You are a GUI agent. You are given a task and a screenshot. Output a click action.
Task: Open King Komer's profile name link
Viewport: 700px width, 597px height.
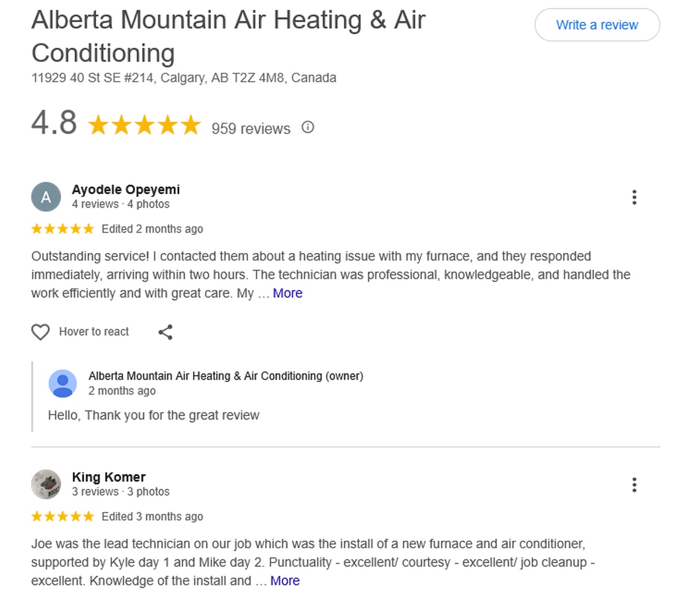pos(109,477)
